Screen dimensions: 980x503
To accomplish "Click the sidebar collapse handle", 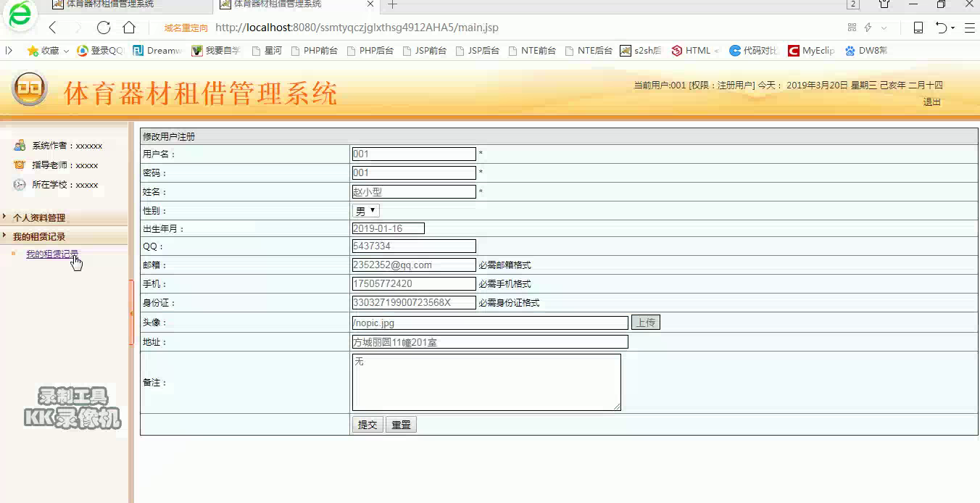I will [x=131, y=312].
